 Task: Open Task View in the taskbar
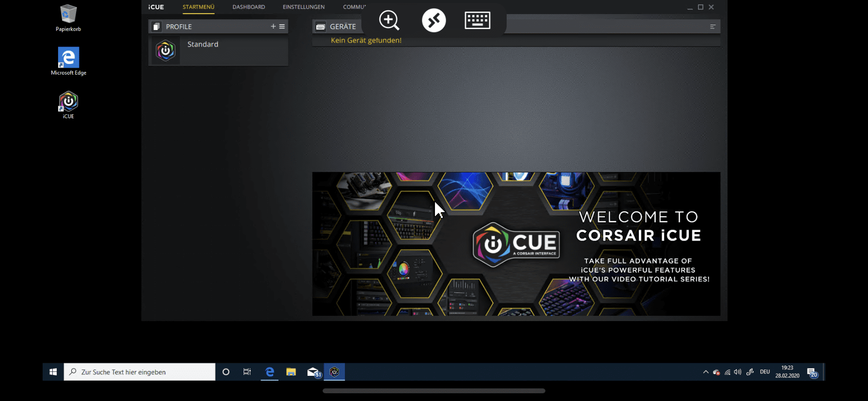point(247,372)
